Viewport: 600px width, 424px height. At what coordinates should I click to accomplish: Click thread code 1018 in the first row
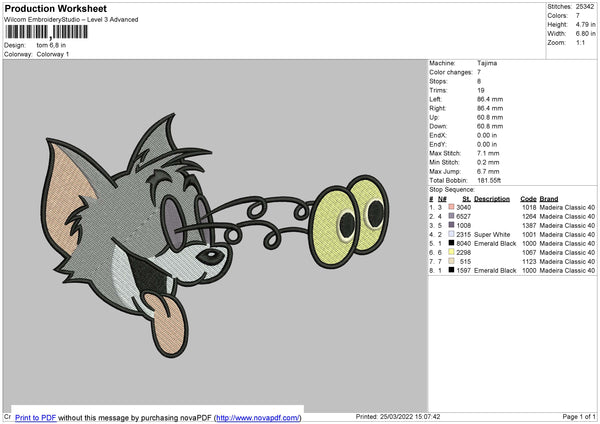click(x=529, y=207)
